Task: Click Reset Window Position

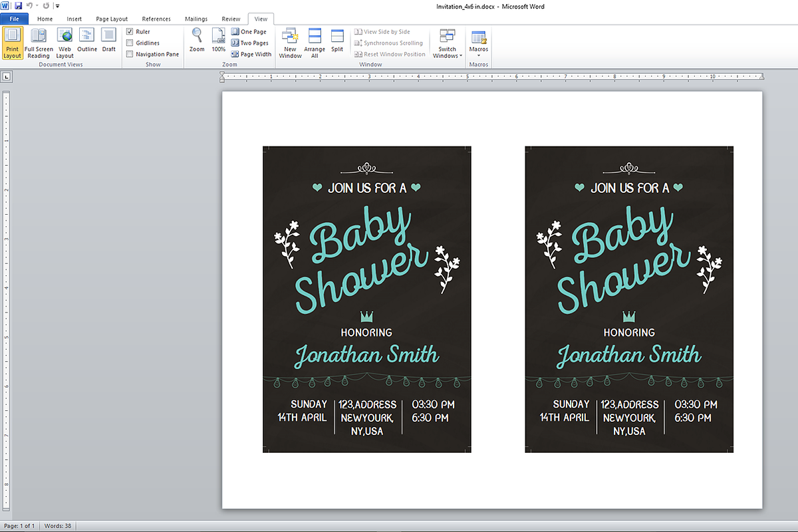Action: pyautogui.click(x=390, y=54)
